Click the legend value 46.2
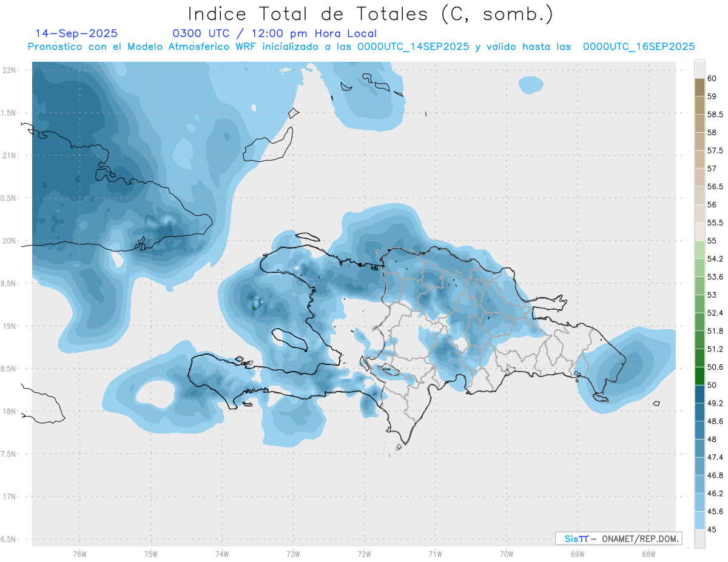728x562 pixels. coord(715,493)
